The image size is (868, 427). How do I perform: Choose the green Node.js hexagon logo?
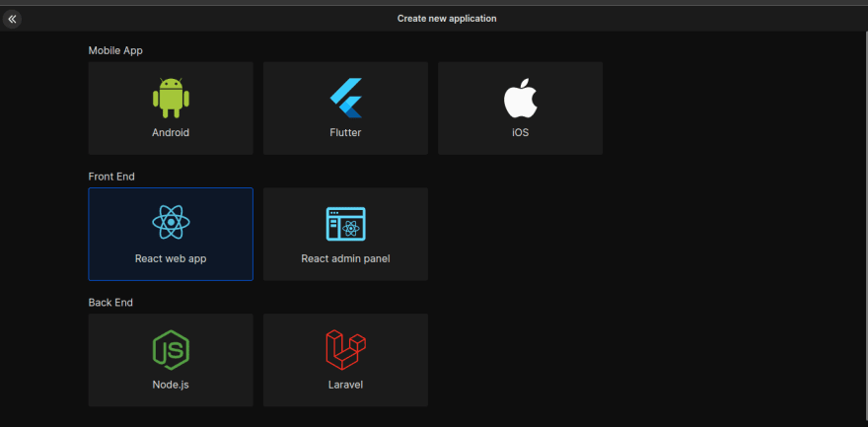[171, 349]
